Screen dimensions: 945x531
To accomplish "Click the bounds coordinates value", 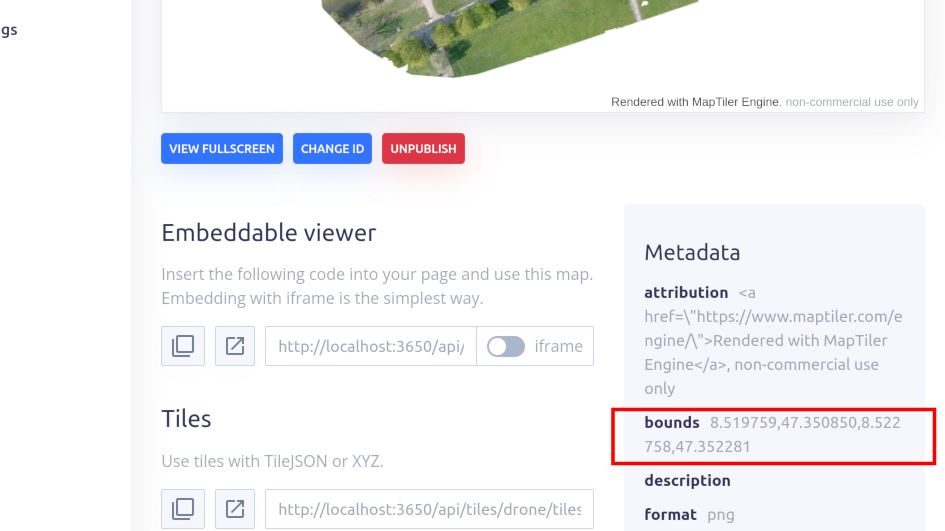I will 773,435.
